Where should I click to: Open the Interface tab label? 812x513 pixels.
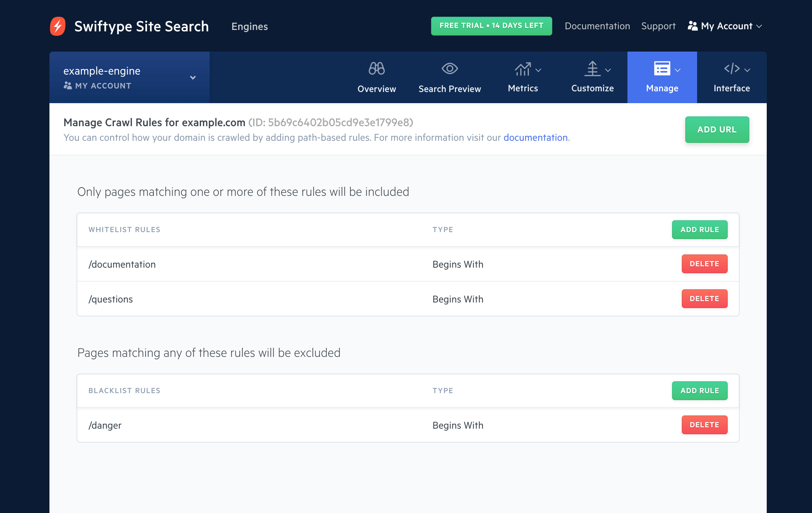(732, 88)
